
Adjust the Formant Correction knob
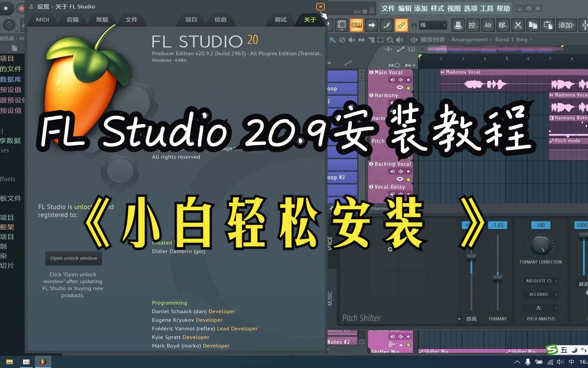click(541, 245)
